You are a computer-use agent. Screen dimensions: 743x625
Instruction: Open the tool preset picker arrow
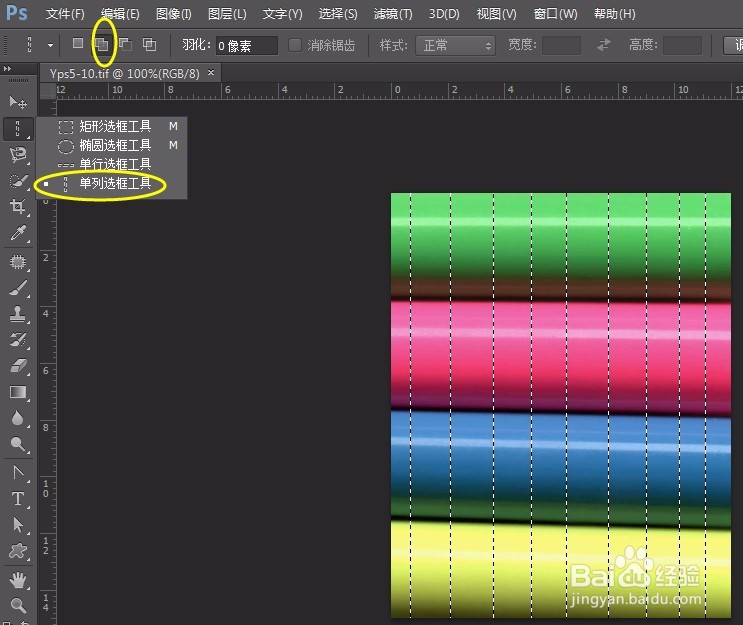pos(50,45)
